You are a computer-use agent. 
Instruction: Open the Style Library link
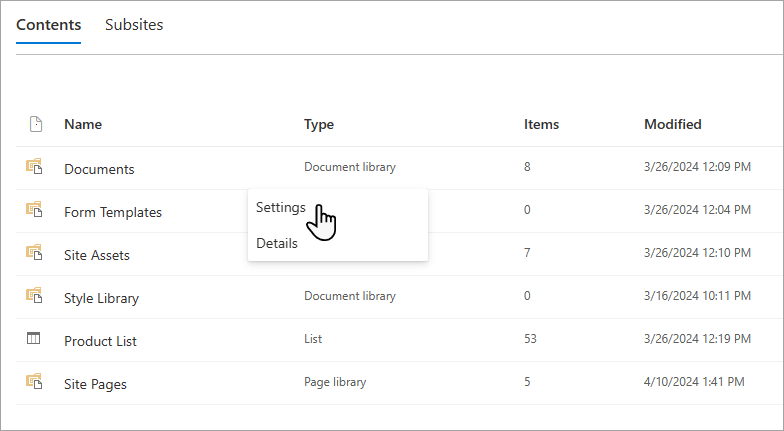pyautogui.click(x=102, y=298)
